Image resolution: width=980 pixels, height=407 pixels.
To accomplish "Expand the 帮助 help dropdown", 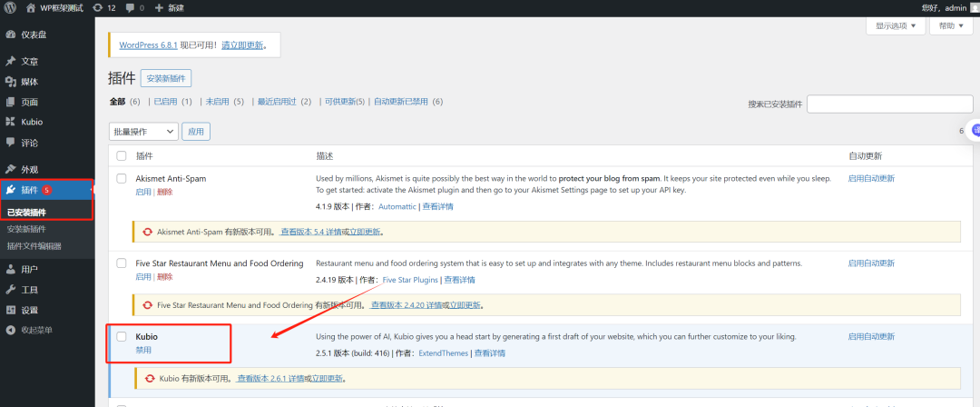I will pos(951,25).
